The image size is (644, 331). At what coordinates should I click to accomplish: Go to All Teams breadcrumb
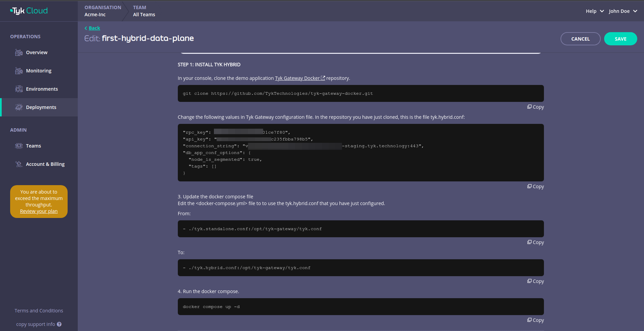click(144, 14)
